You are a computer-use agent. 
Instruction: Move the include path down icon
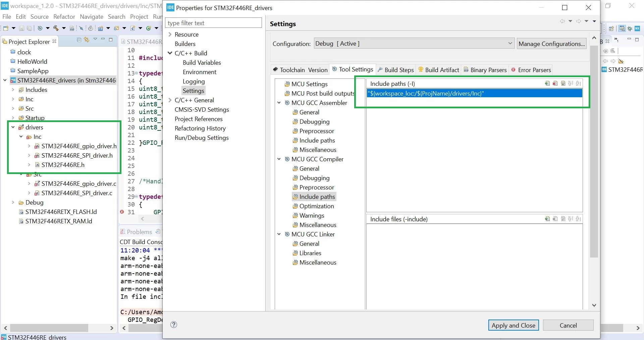click(x=578, y=83)
